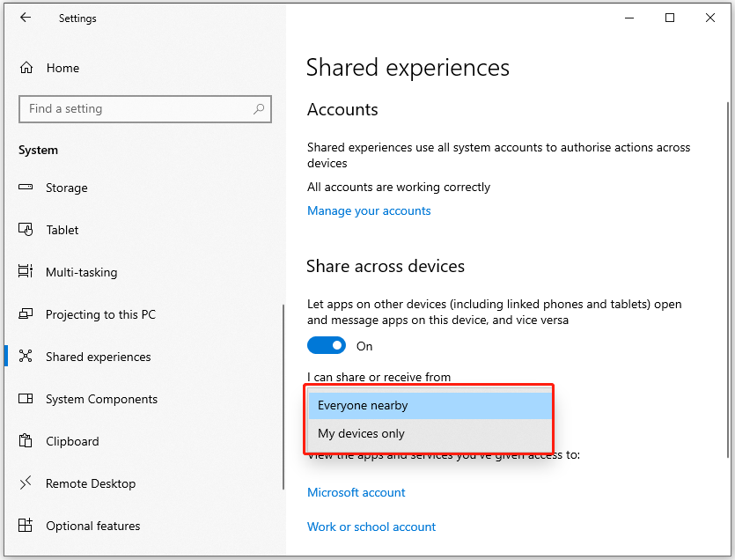Open Manage your accounts link

click(x=369, y=210)
